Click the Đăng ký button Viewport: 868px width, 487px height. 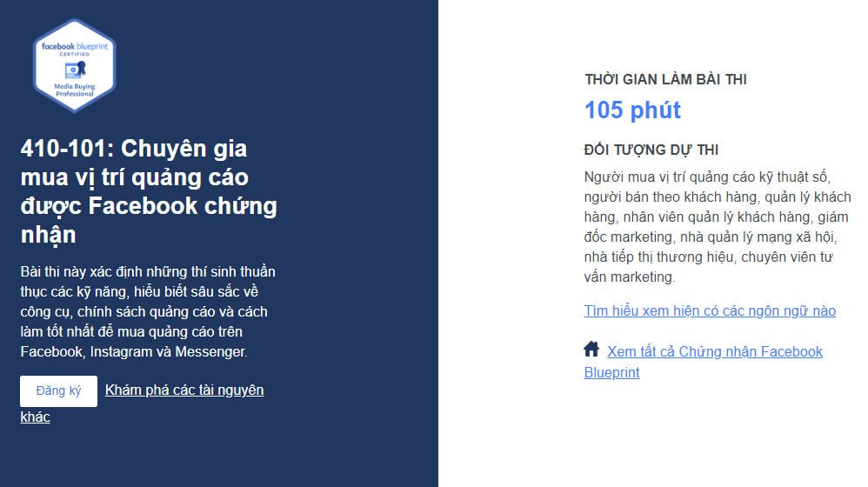[58, 390]
